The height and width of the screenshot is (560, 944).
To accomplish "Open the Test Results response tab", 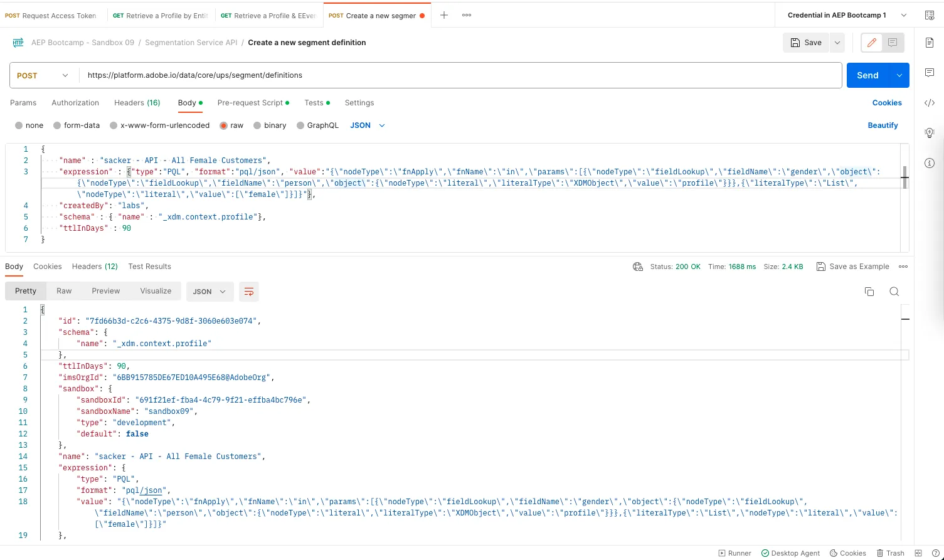I will point(149,267).
